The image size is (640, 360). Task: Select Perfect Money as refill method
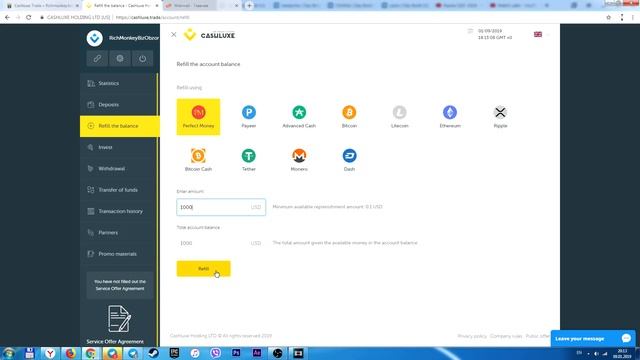pyautogui.click(x=198, y=117)
